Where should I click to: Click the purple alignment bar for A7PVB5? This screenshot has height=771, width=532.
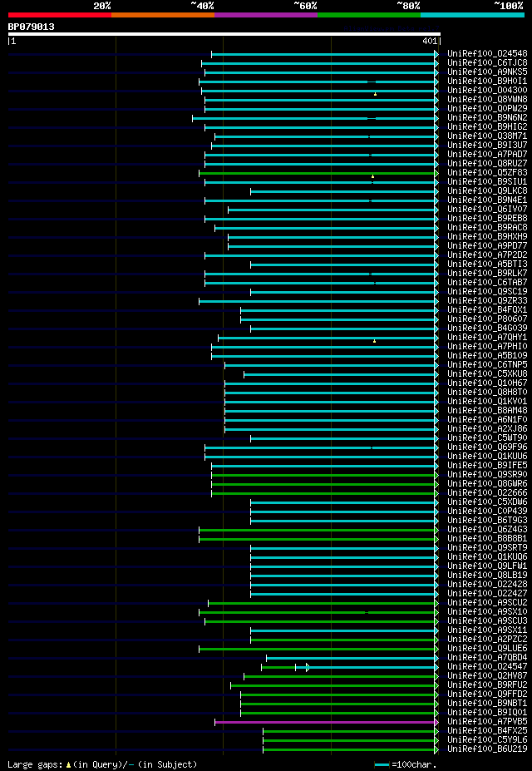click(325, 722)
